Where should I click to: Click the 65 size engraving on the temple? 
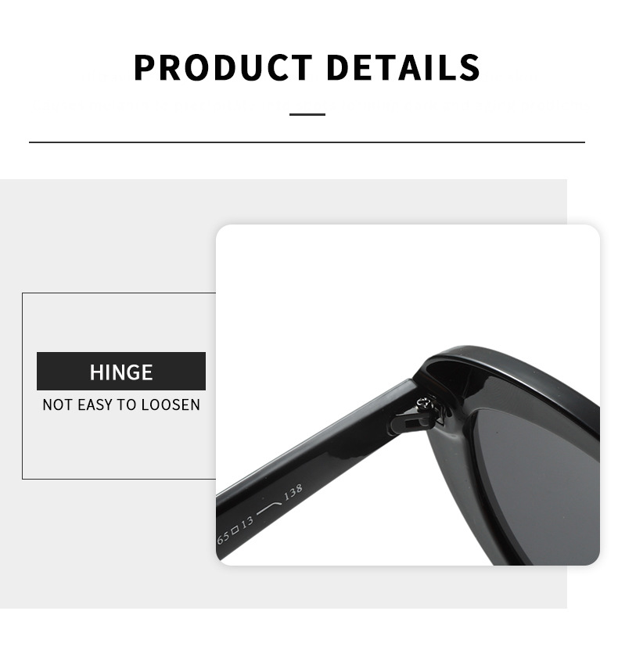pyautogui.click(x=223, y=537)
